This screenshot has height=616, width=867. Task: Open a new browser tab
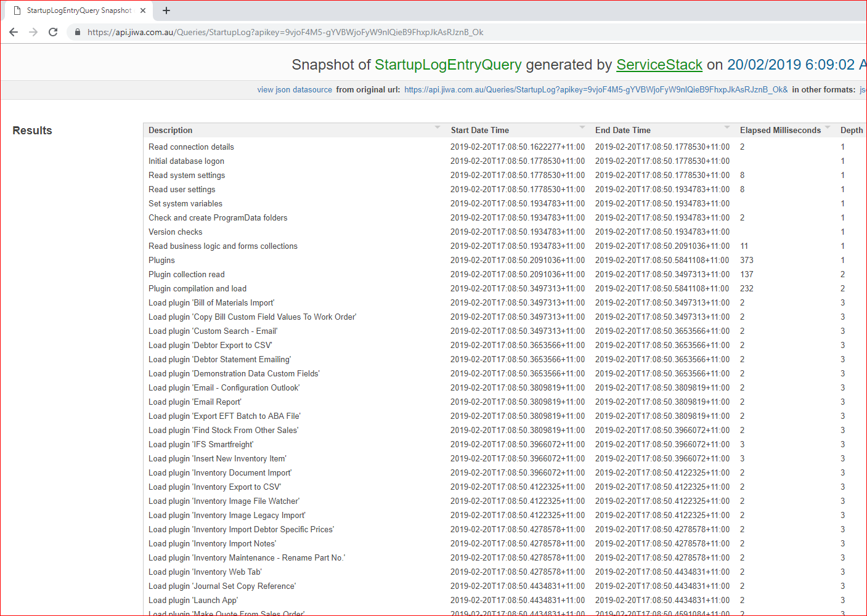point(166,10)
